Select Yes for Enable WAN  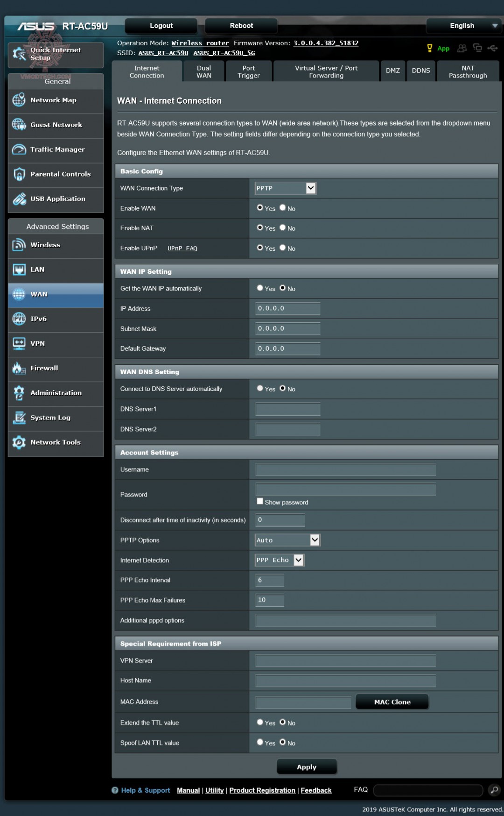(260, 208)
